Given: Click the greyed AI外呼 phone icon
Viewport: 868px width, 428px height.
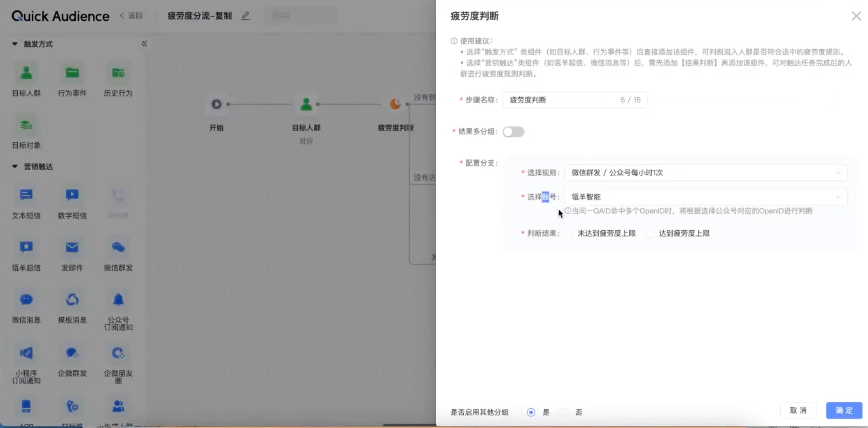Looking at the screenshot, I should [118, 195].
